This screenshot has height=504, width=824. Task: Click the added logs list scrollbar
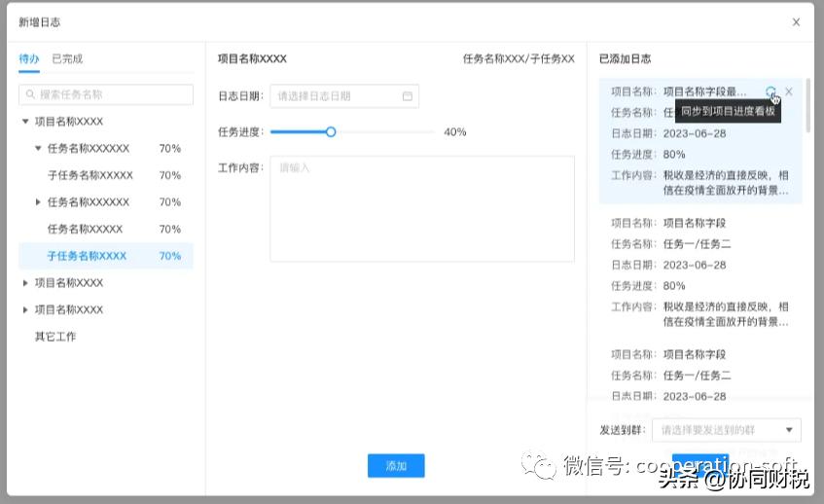tap(807, 105)
